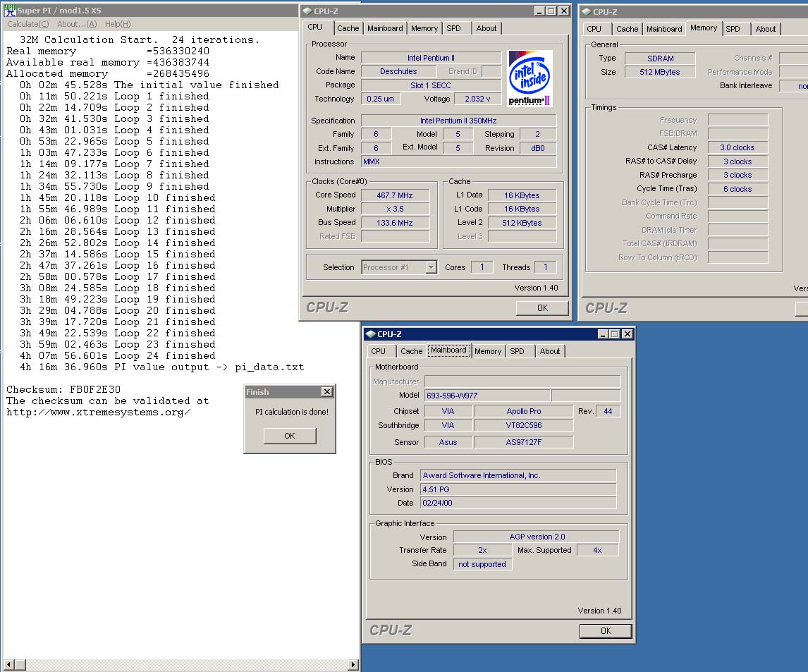The height and width of the screenshot is (672, 808).
Task: Click the Deschutes code name field
Action: coord(398,71)
